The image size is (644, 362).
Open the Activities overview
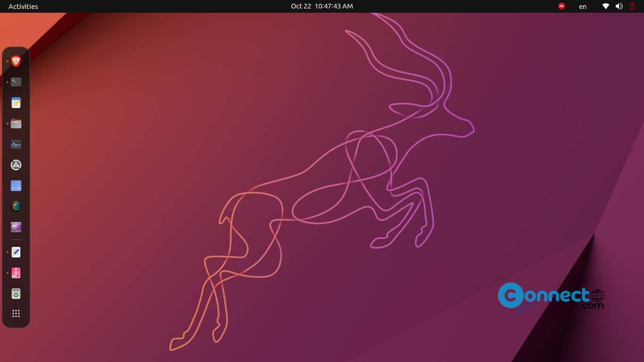click(x=23, y=6)
